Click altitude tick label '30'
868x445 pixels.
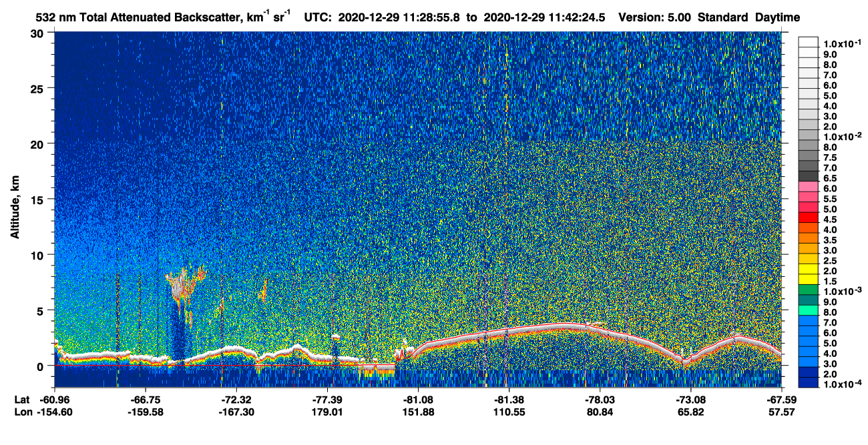point(38,33)
